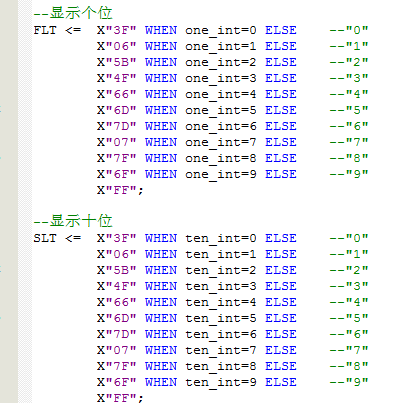Click the ten_int=8 condition

coord(221,367)
